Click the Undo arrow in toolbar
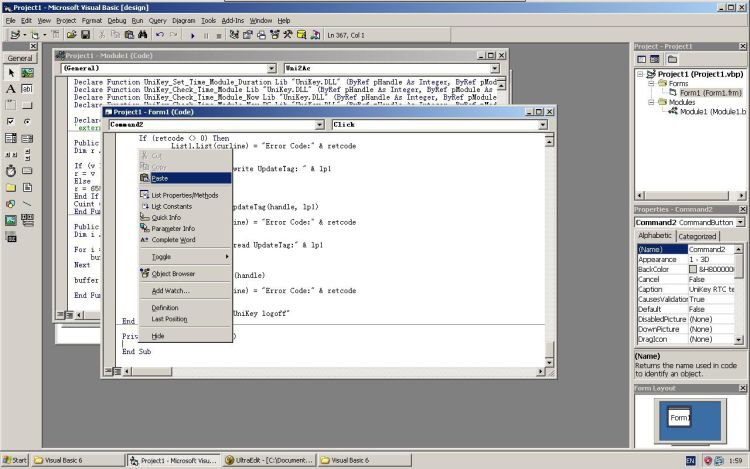 160,35
